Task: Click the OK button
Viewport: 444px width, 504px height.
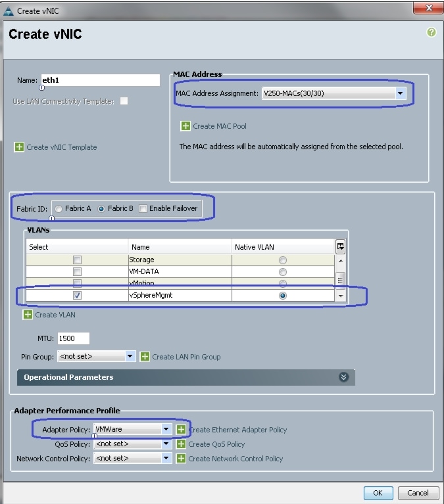Action: [378, 493]
